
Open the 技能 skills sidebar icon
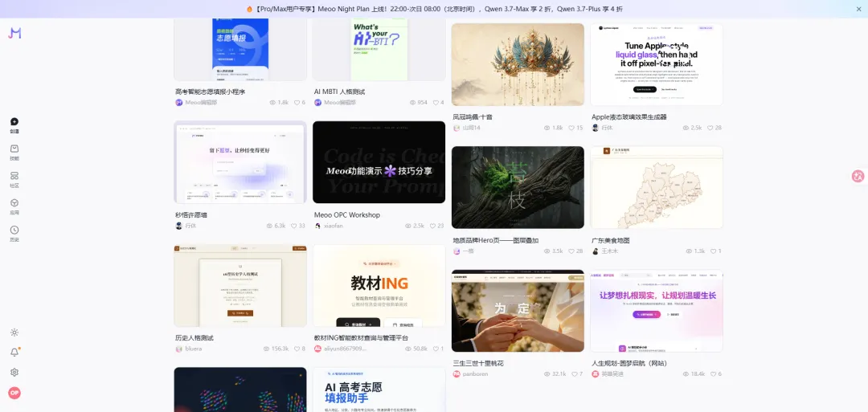tap(14, 149)
